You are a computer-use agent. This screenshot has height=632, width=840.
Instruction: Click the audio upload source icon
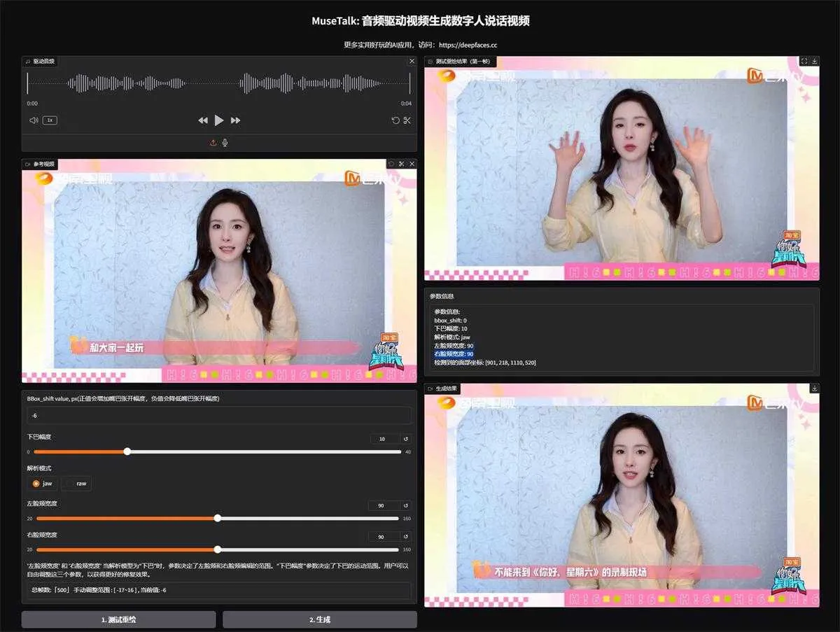[213, 143]
